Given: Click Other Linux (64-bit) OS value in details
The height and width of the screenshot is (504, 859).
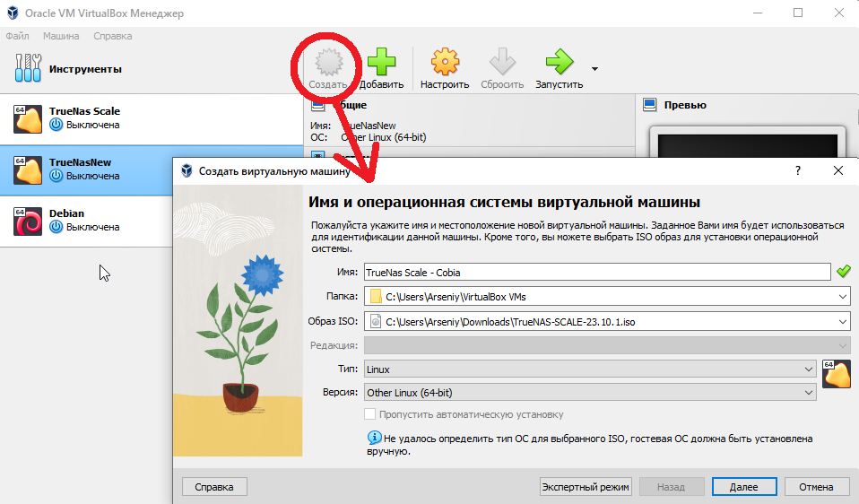Looking at the screenshot, I should click(384, 137).
